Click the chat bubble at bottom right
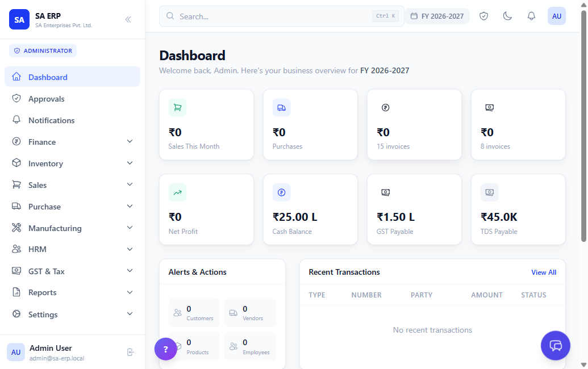Viewport: 588px width, 369px height. tap(555, 345)
